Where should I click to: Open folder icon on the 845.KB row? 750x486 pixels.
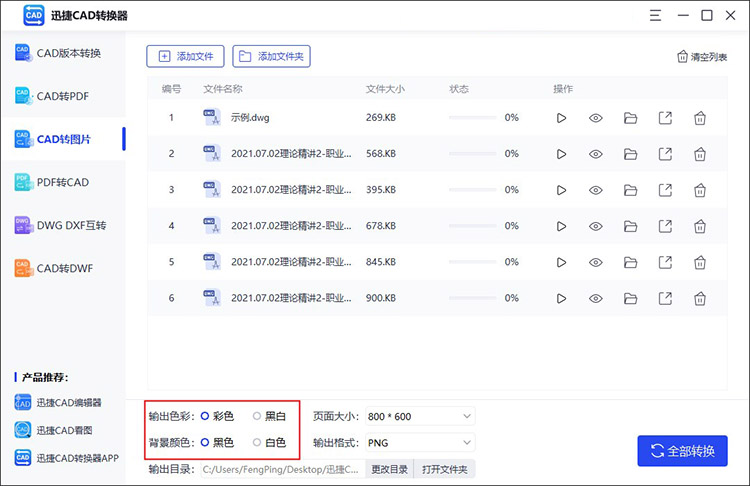click(x=630, y=262)
